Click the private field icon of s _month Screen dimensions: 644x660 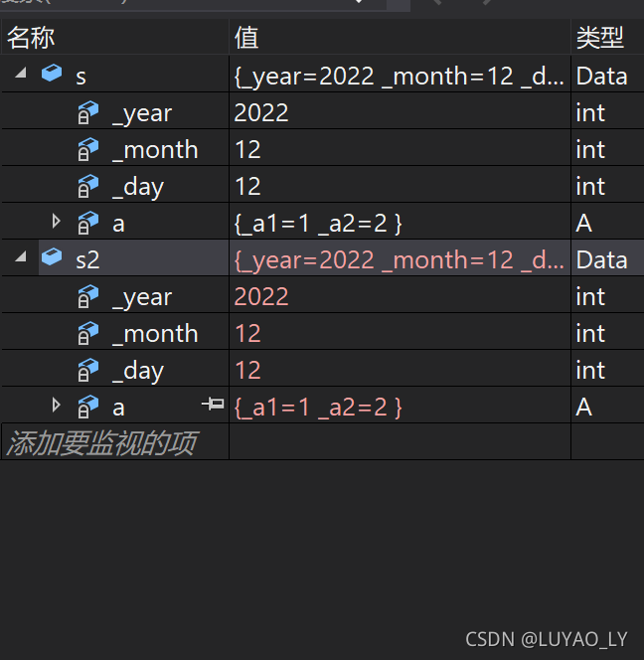88,149
